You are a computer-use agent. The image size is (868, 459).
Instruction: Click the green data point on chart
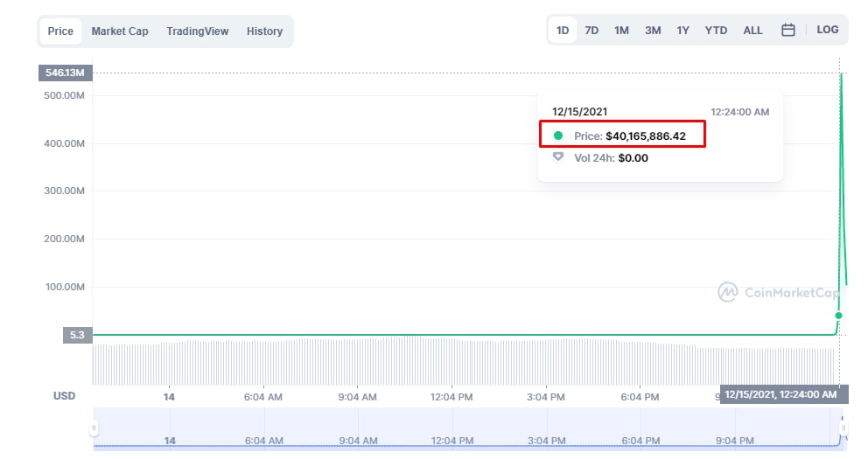[x=838, y=316]
